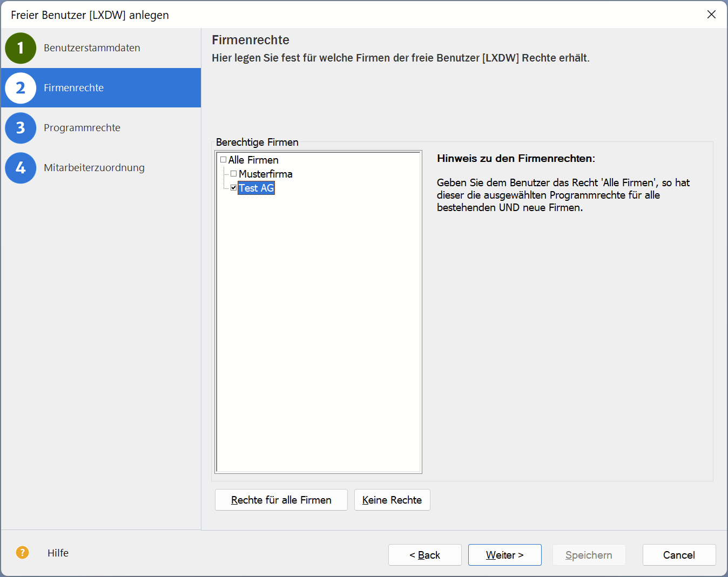Click the 'Keine Rechte' button
The image size is (728, 577).
coord(392,500)
